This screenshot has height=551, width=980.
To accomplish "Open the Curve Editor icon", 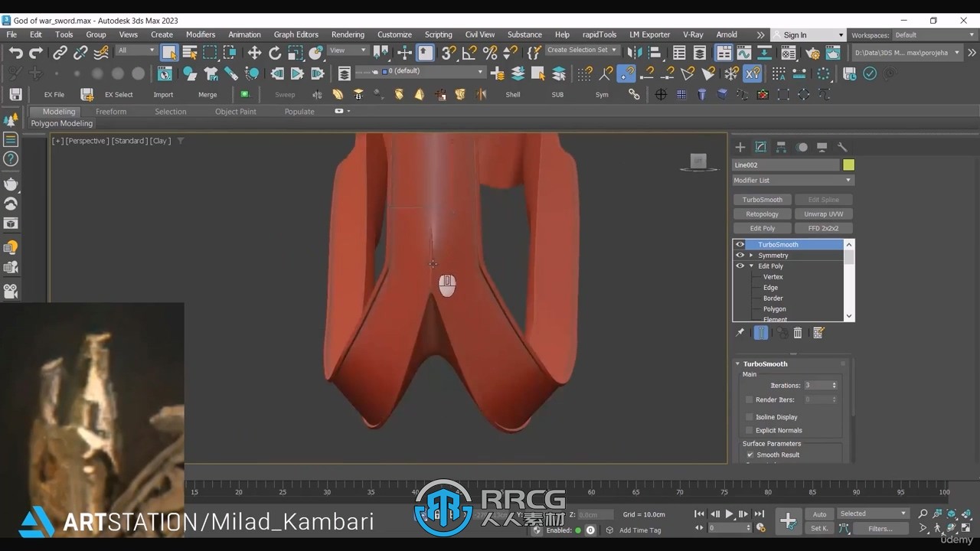I will [x=743, y=52].
